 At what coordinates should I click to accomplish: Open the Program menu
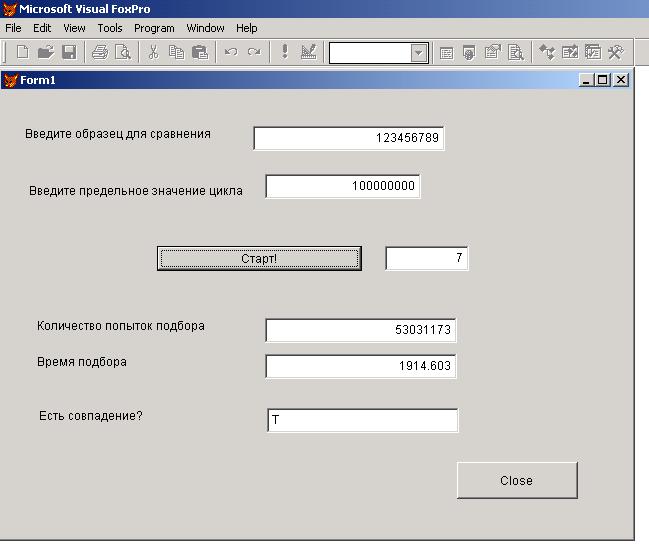154,28
